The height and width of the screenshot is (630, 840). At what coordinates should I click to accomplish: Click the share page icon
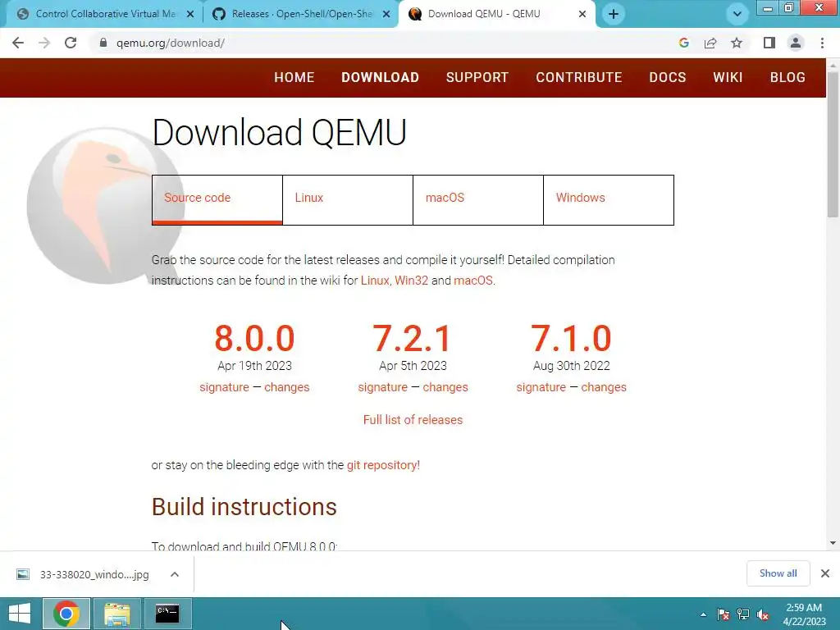point(710,43)
